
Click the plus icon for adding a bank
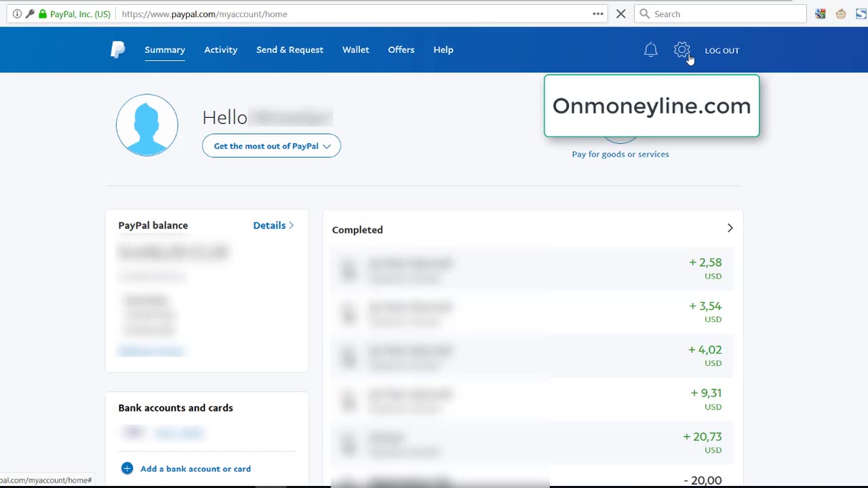[x=127, y=468]
